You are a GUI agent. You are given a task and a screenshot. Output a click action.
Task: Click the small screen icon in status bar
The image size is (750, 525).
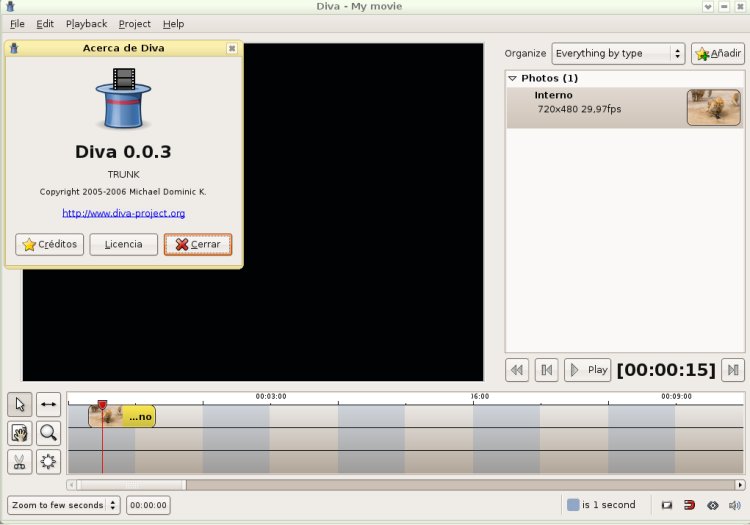pyautogui.click(x=666, y=505)
